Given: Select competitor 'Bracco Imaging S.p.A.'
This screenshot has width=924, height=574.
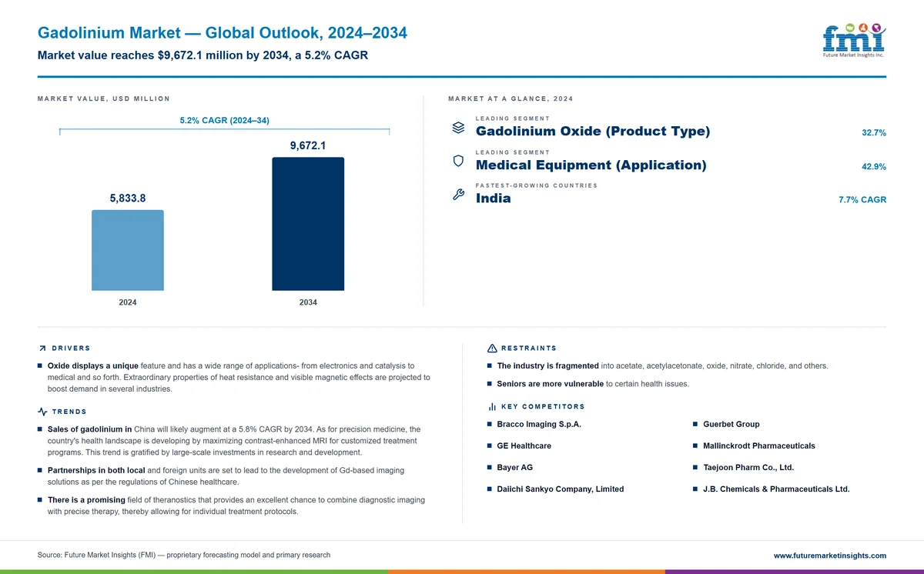Looking at the screenshot, I should 539,424.
